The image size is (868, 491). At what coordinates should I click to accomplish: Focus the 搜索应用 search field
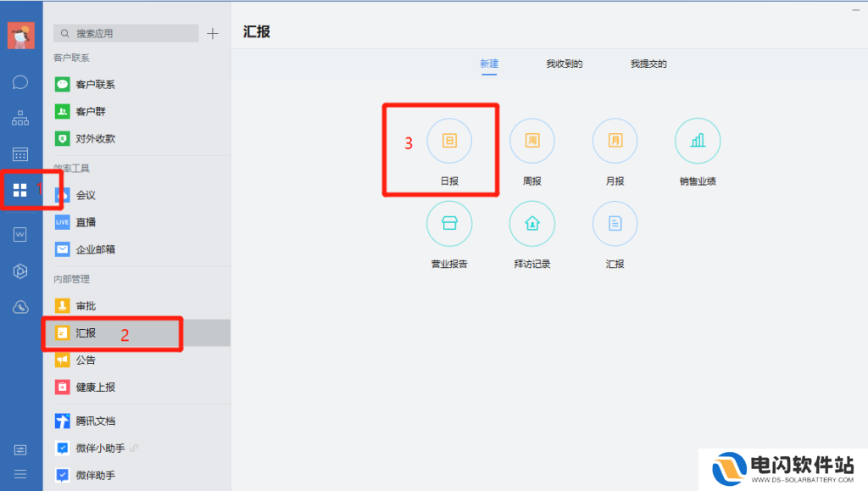coord(126,33)
